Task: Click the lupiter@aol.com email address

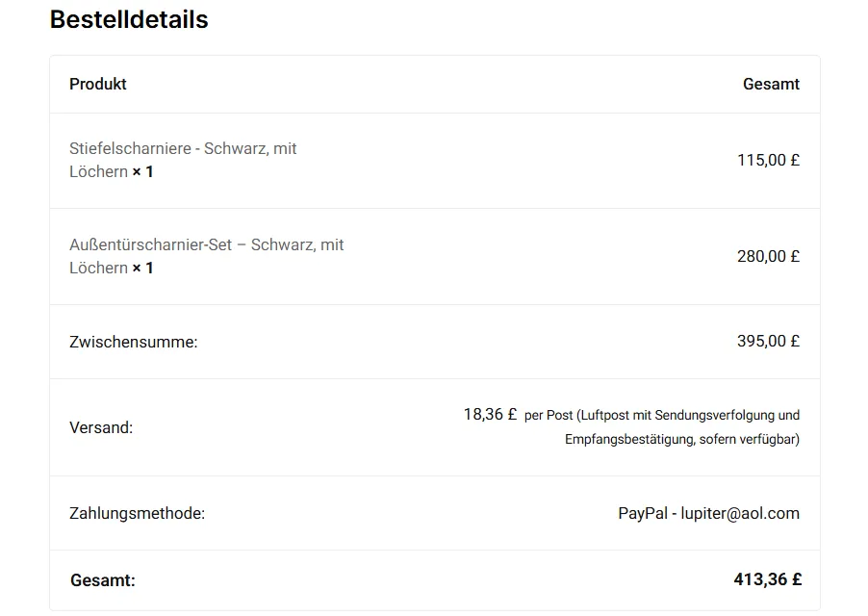Action: coord(740,514)
